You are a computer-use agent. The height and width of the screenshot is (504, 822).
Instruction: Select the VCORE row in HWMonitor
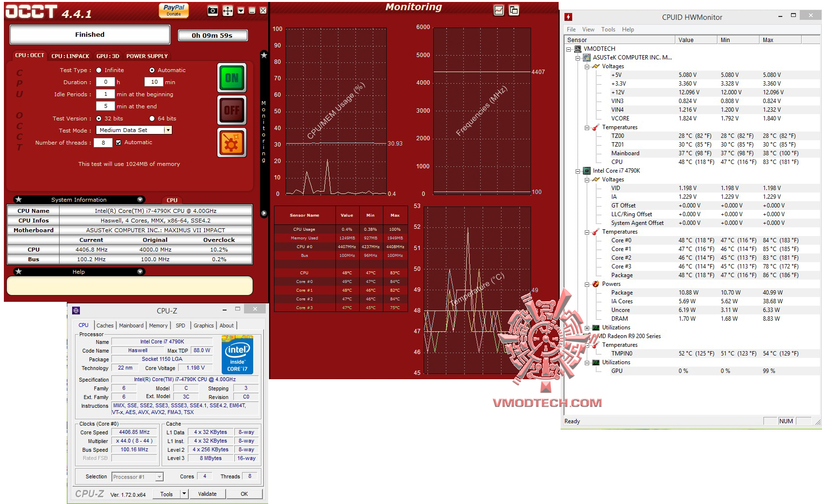point(692,119)
